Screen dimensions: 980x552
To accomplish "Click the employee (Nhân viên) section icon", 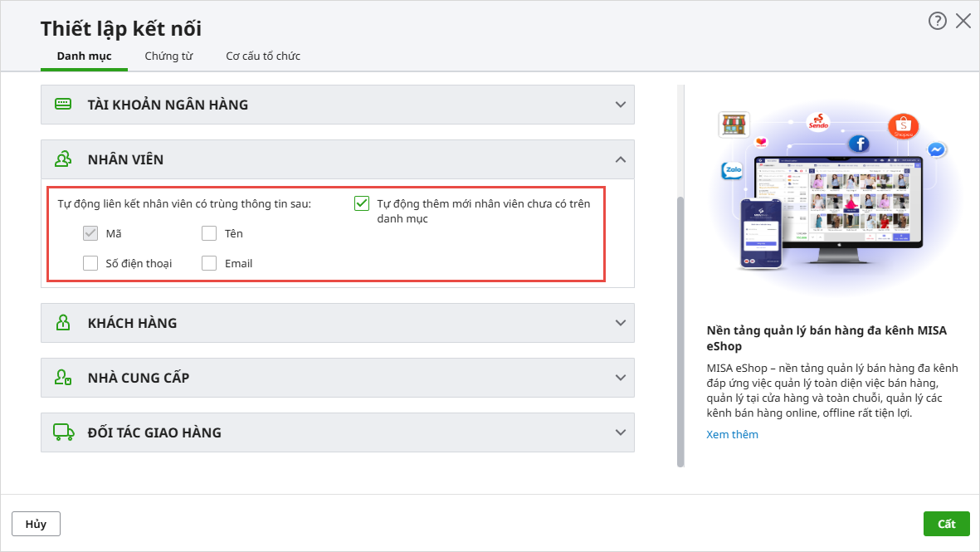I will 63,159.
